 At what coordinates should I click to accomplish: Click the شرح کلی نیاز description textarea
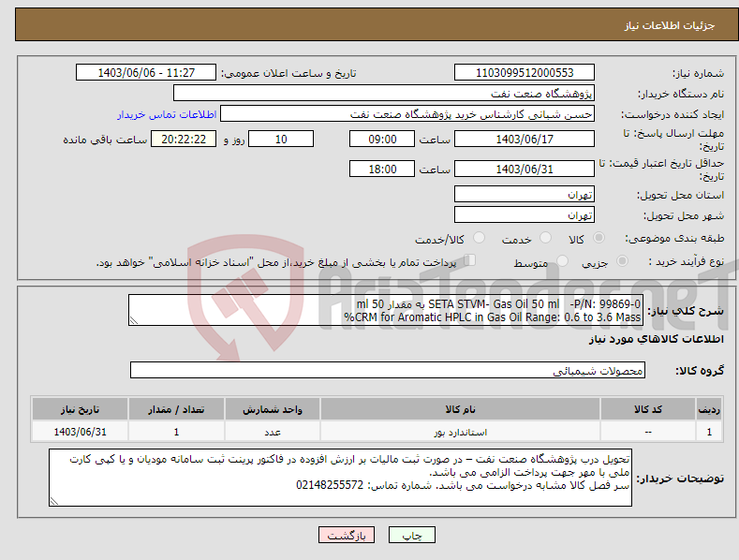pos(386,310)
